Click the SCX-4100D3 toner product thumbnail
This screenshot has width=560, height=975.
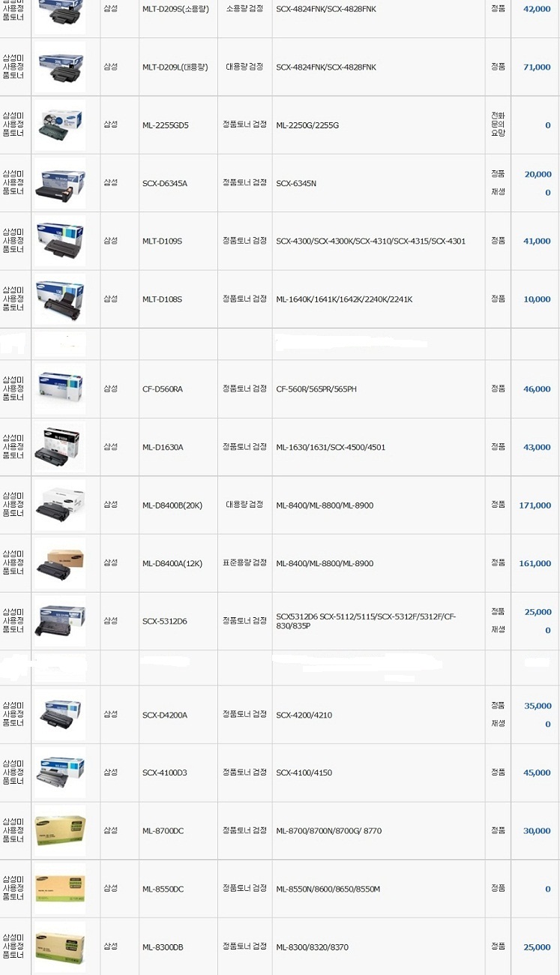click(x=59, y=772)
